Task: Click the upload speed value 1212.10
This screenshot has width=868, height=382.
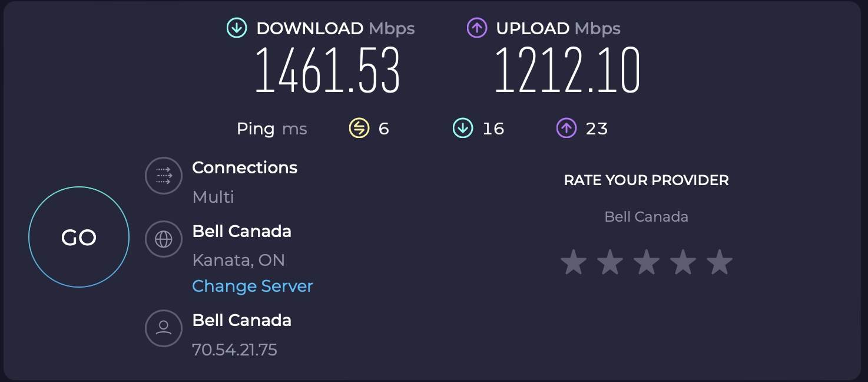Action: (x=567, y=71)
